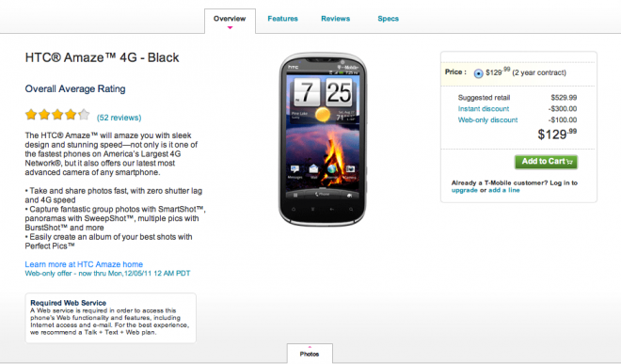Click the Instant discount link
The image size is (621, 364).
484,108
